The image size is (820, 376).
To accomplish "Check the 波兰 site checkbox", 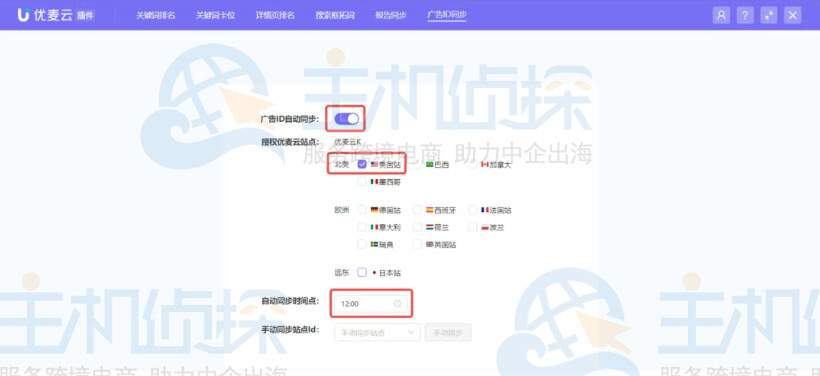I will [472, 227].
